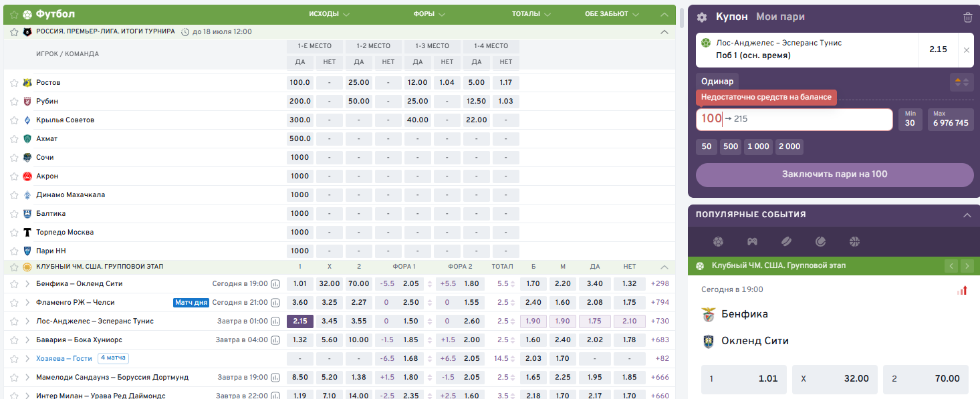The image size is (980, 399).
Task: Click the Динамо Махачкала team logo
Action: pyautogui.click(x=27, y=195)
